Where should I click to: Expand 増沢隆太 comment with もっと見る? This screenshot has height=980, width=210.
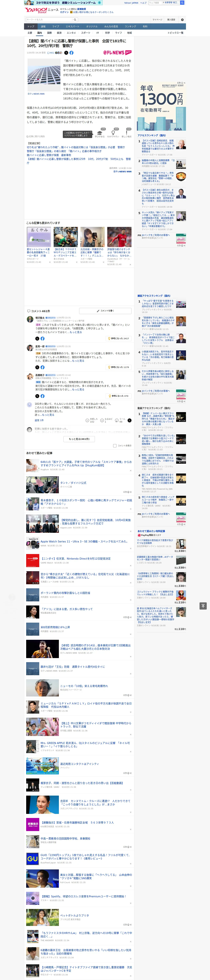76,332
